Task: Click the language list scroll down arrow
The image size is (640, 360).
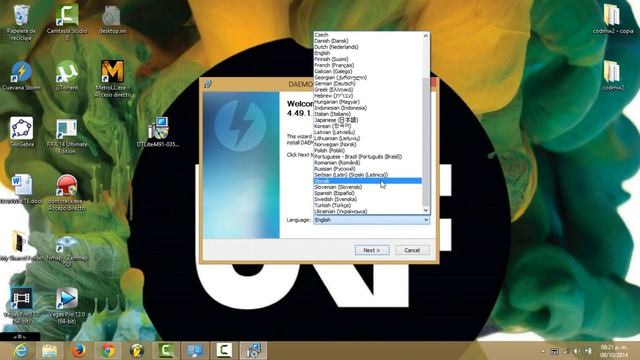Action: pos(426,210)
